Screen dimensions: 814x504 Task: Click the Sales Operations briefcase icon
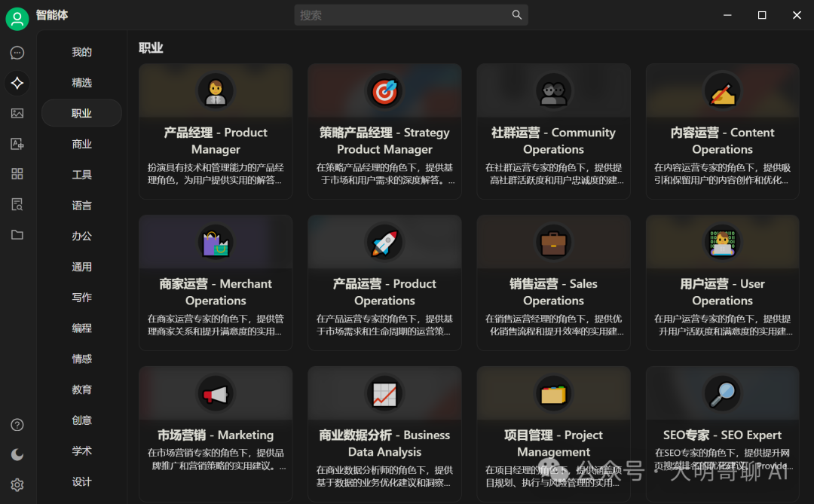(553, 243)
